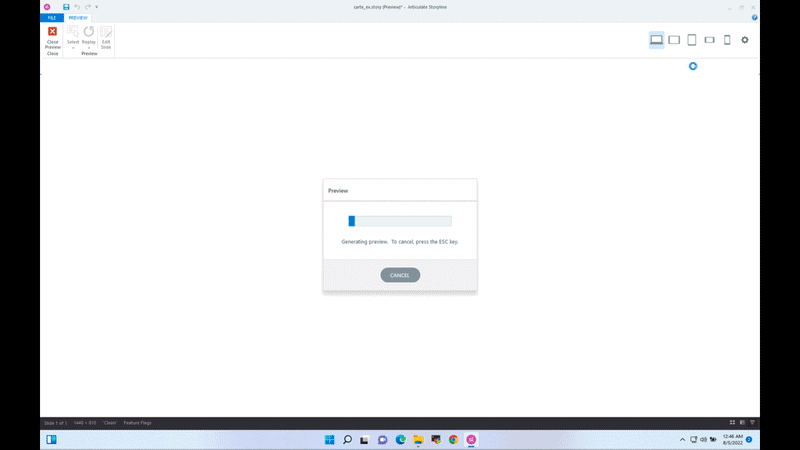800x450 pixels.
Task: Click the Storyline app icon on the taskbar
Action: point(471,440)
